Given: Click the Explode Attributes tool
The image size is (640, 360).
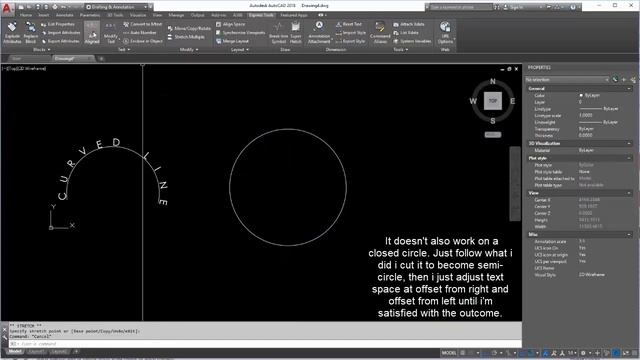Looking at the screenshot, I should 12,33.
